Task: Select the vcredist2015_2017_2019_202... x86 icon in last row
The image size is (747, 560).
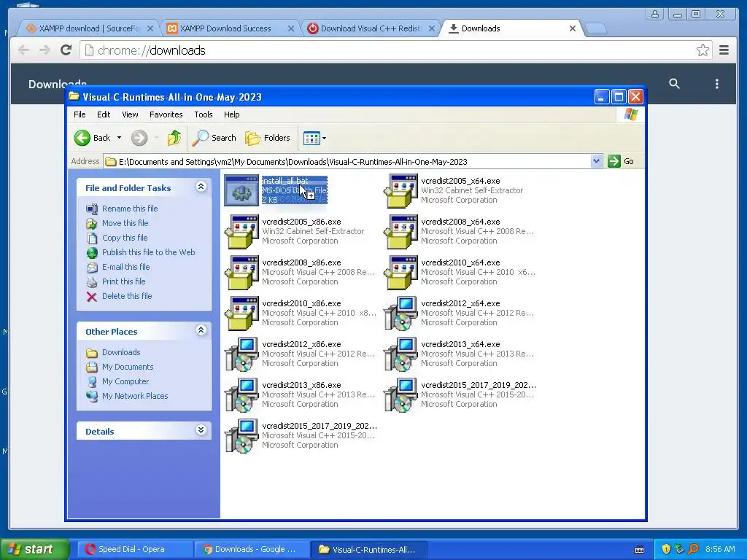Action: click(241, 436)
